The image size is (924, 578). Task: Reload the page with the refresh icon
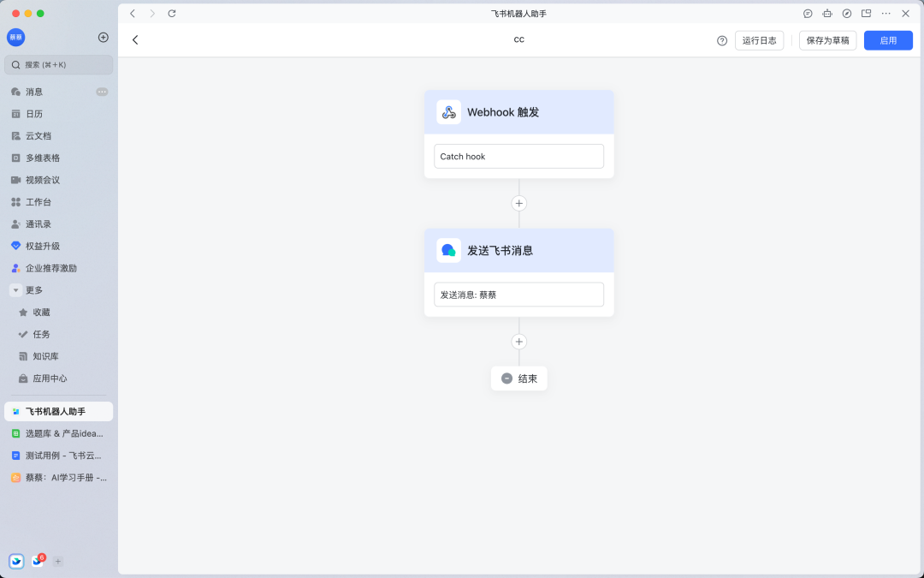tap(171, 14)
